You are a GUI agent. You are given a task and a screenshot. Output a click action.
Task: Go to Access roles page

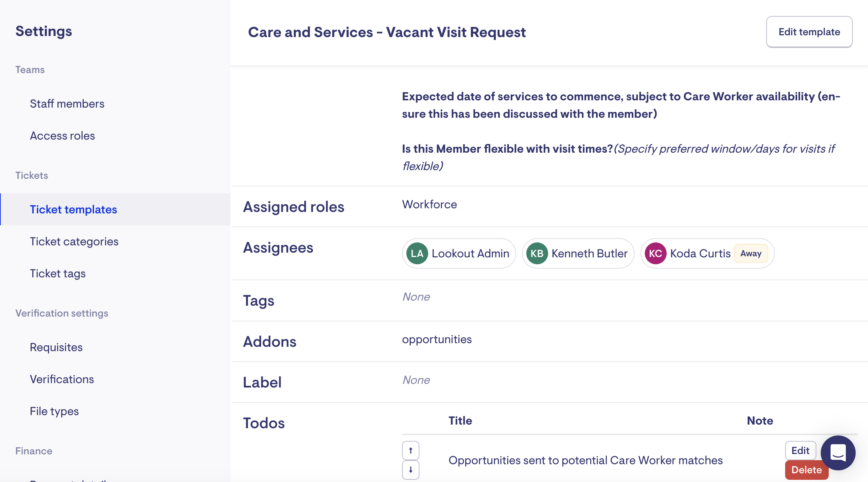(x=63, y=136)
